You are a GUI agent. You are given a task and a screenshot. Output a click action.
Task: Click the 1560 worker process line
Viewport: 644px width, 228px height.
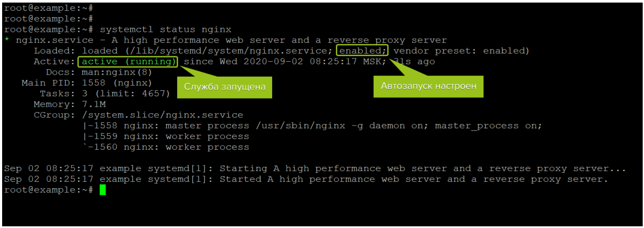[x=166, y=148]
